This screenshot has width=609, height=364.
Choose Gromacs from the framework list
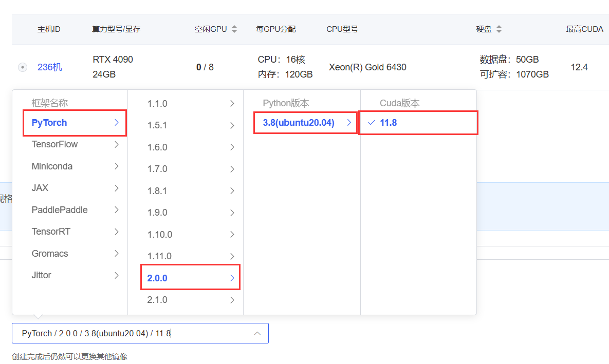50,254
